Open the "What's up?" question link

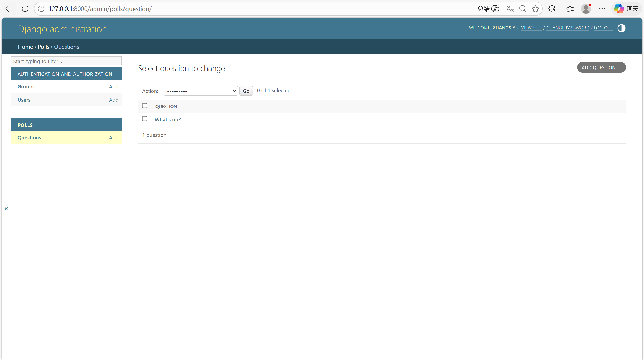168,119
